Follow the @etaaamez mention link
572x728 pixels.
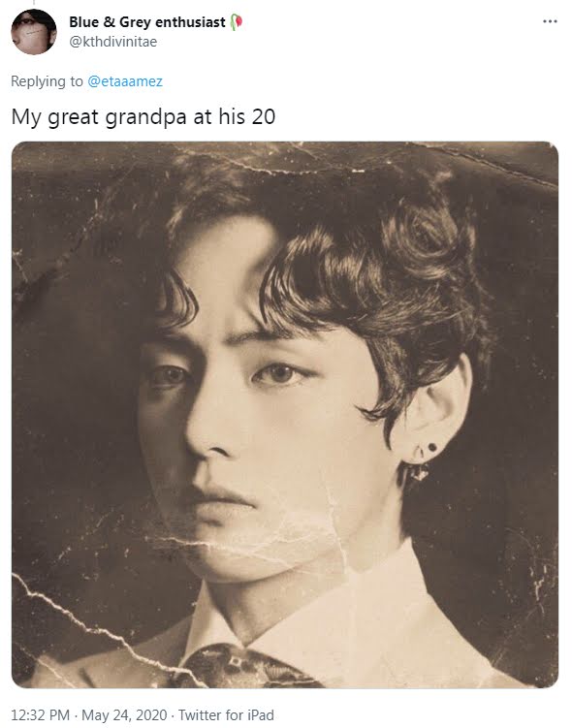(x=125, y=81)
